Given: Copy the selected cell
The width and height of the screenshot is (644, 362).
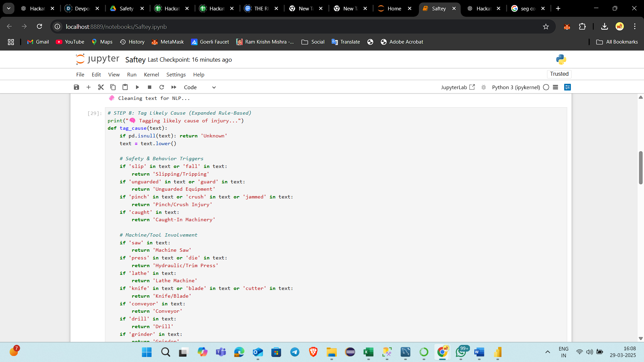Looking at the screenshot, I should point(113,87).
